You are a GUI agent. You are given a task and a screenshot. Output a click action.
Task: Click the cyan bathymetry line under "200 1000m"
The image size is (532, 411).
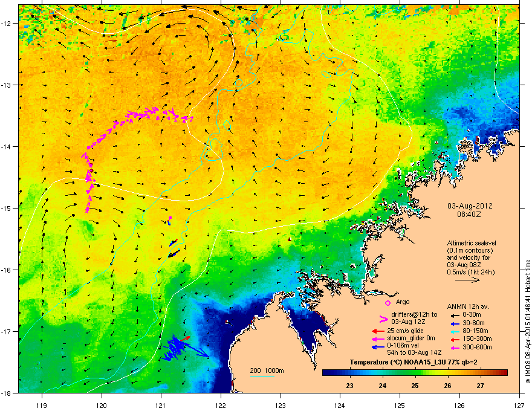pyautogui.click(x=262, y=376)
